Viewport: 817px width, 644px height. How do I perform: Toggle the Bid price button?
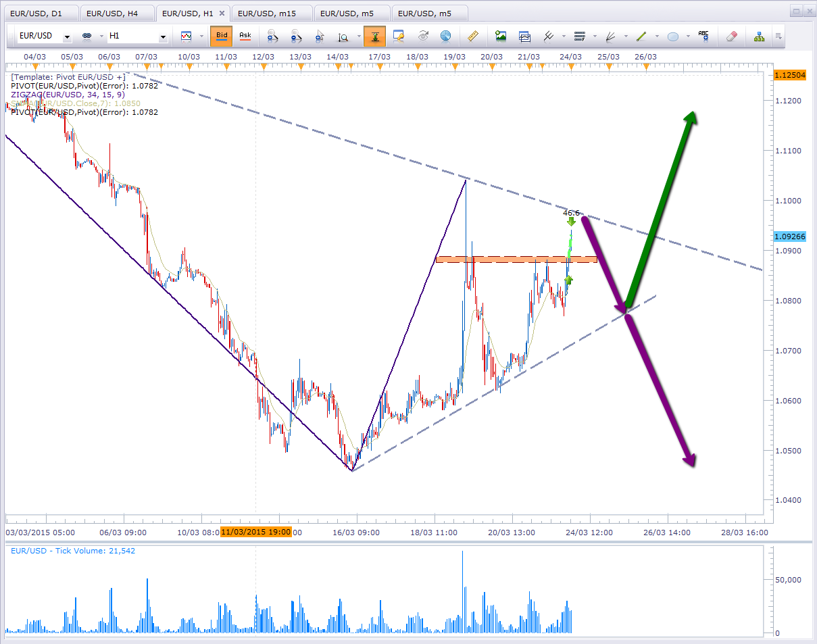click(221, 36)
